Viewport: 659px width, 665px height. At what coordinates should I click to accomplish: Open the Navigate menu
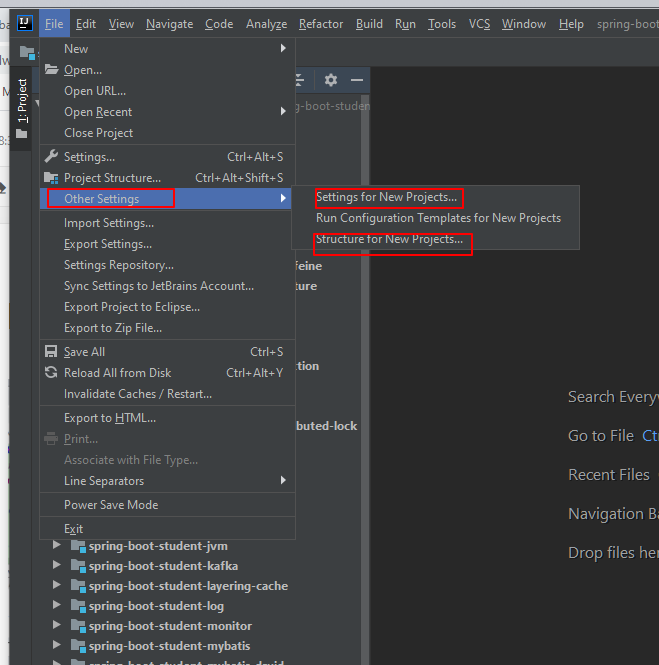click(170, 24)
